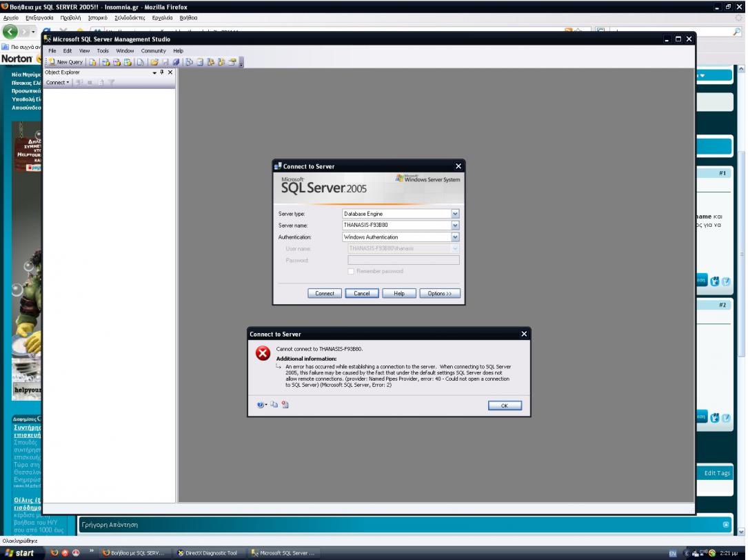Click the Open File folder icon
The image size is (748, 560).
154,62
